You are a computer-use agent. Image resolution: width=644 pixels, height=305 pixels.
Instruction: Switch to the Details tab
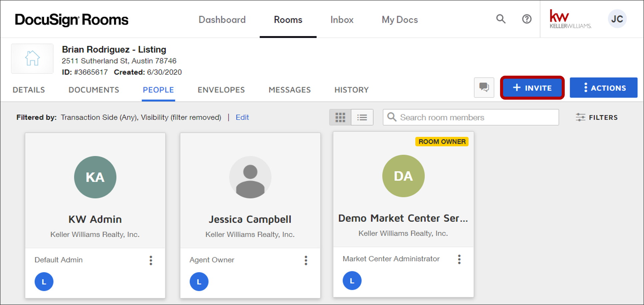tap(29, 90)
